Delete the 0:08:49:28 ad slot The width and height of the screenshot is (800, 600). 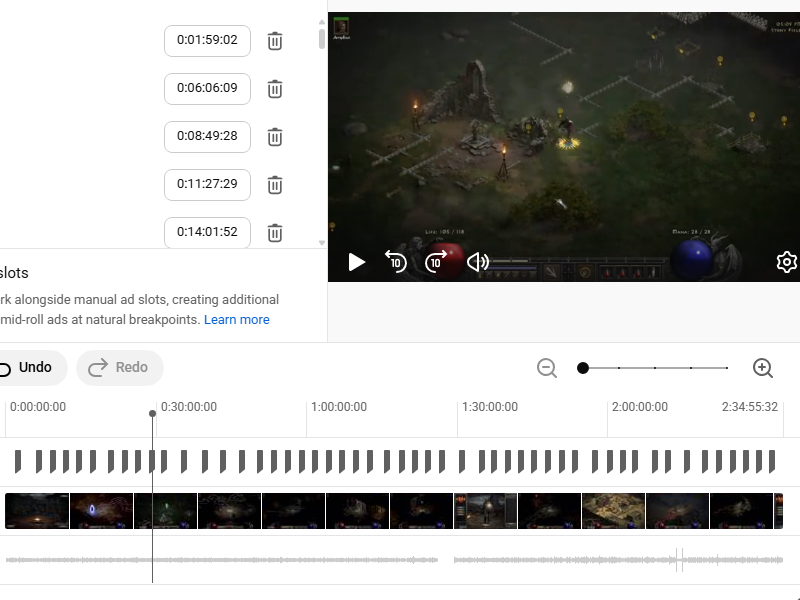coord(274,137)
